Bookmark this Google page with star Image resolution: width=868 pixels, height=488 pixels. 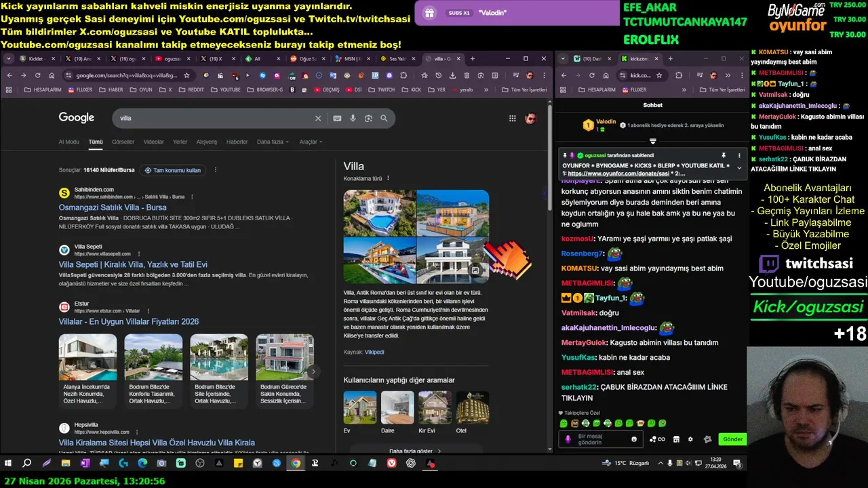[x=186, y=75]
